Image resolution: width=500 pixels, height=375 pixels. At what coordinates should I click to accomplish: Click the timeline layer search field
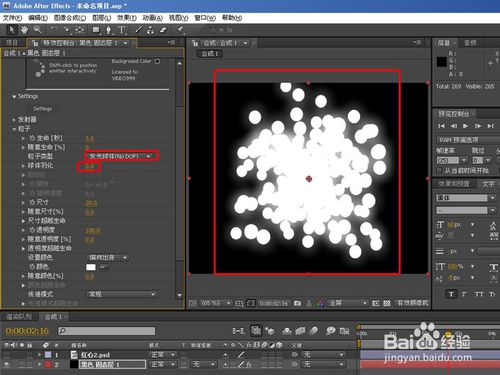[x=107, y=331]
